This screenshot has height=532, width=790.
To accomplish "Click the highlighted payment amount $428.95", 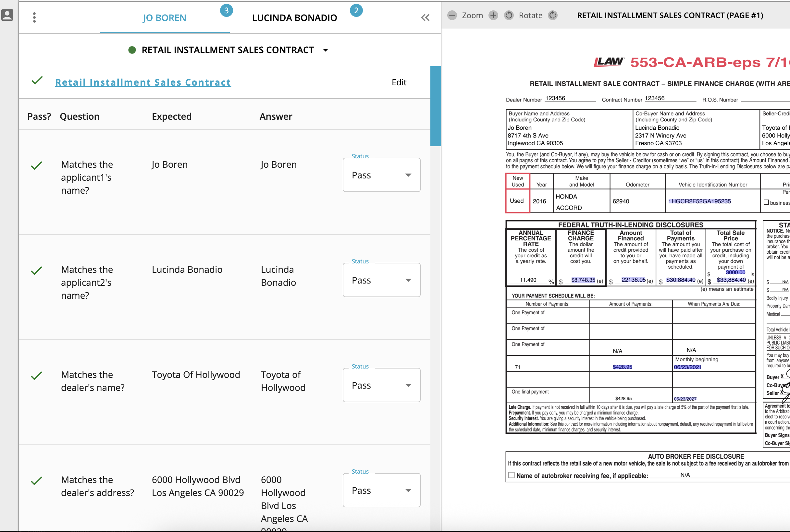I will click(x=622, y=367).
